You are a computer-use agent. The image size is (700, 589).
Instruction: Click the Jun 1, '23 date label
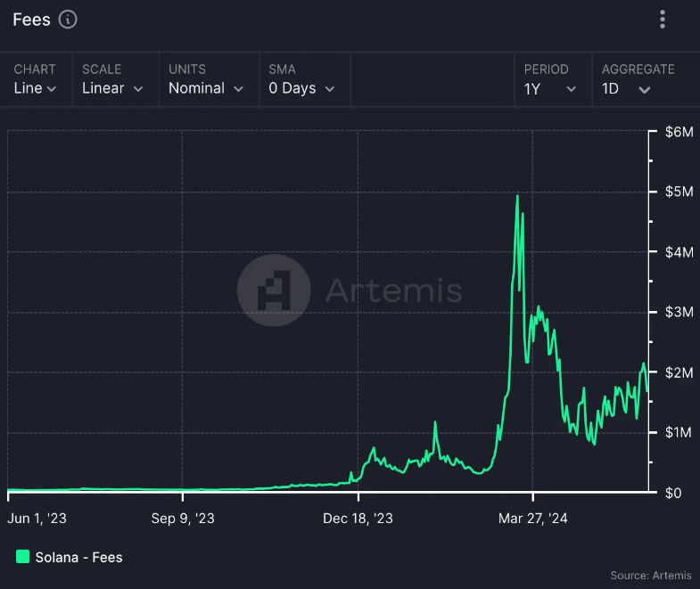pyautogui.click(x=37, y=518)
